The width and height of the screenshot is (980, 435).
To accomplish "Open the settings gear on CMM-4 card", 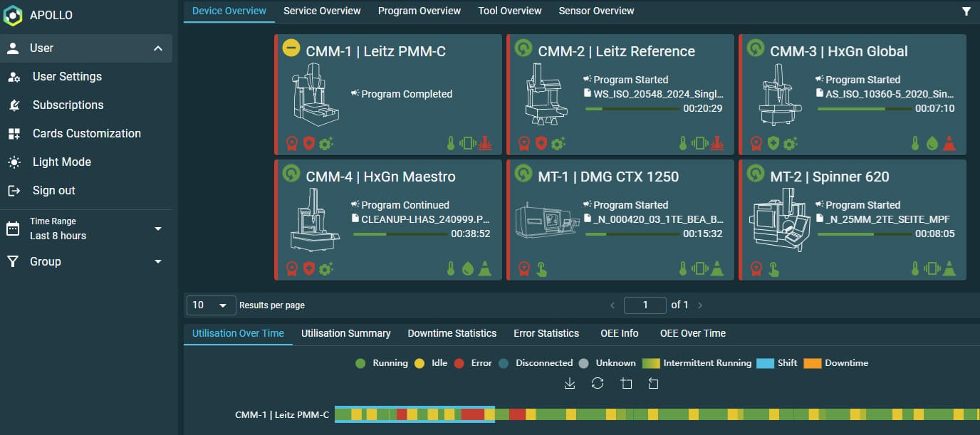I will (x=325, y=268).
